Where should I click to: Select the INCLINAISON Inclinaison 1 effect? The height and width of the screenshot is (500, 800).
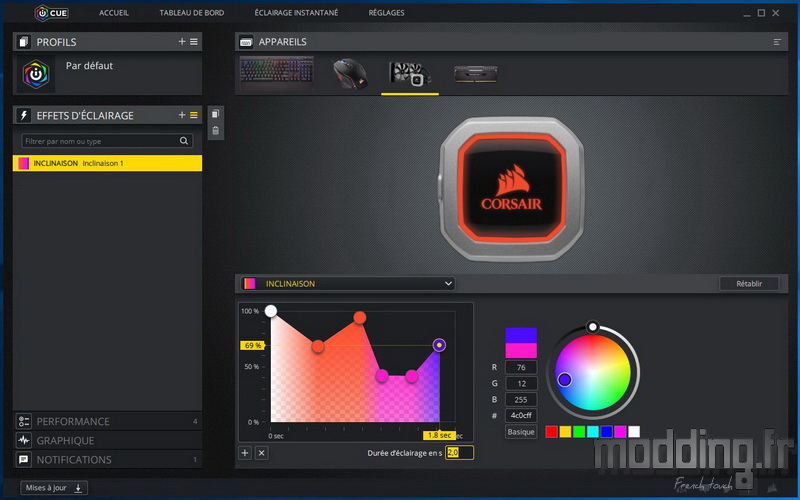(x=107, y=163)
